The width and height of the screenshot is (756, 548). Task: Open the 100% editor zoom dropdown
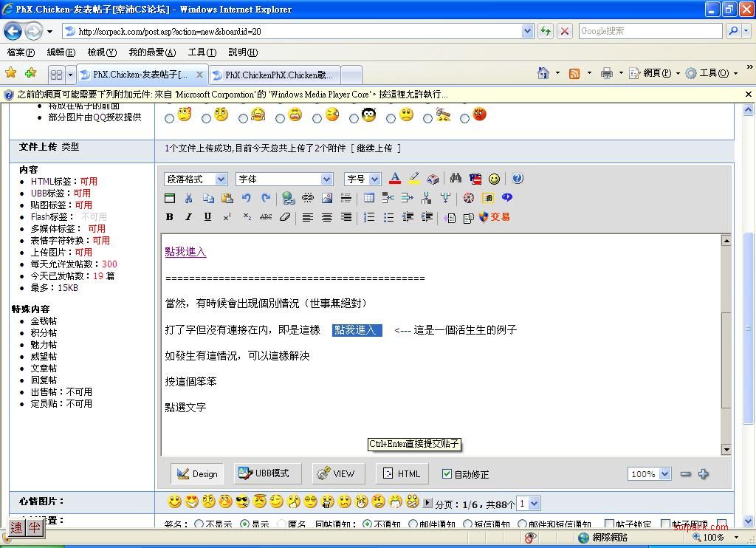click(x=649, y=474)
